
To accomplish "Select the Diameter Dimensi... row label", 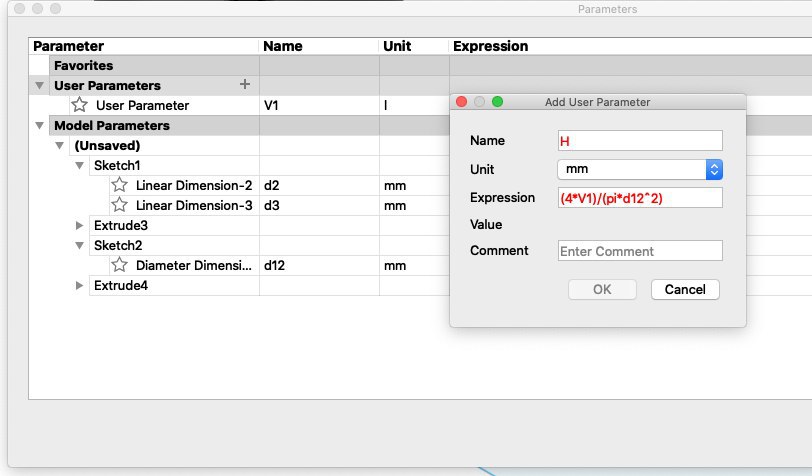I will 194,265.
